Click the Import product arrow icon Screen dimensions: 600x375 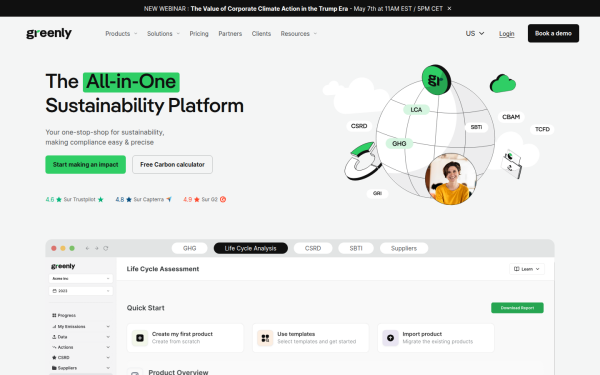click(390, 338)
